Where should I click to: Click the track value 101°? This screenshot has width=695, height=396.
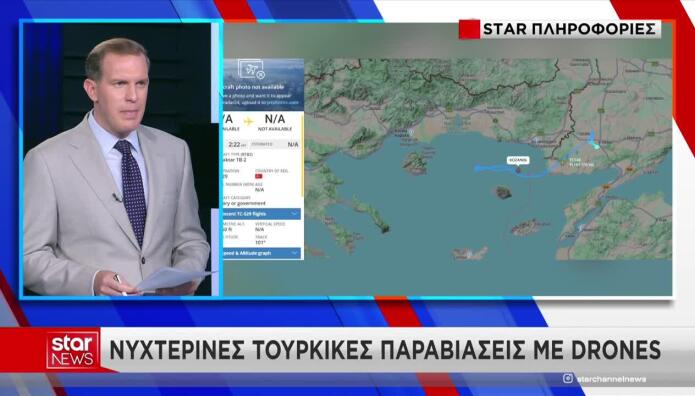pyautogui.click(x=260, y=243)
